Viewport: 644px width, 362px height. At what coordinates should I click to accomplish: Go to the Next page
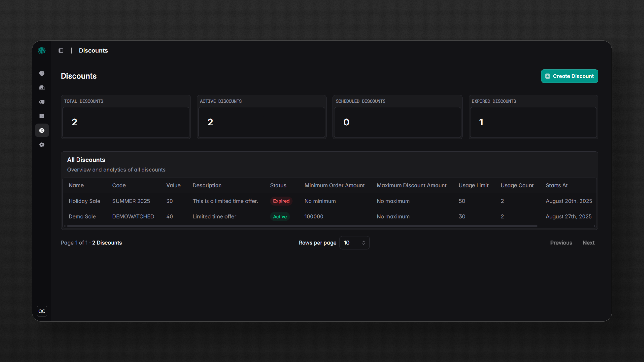[x=588, y=243]
